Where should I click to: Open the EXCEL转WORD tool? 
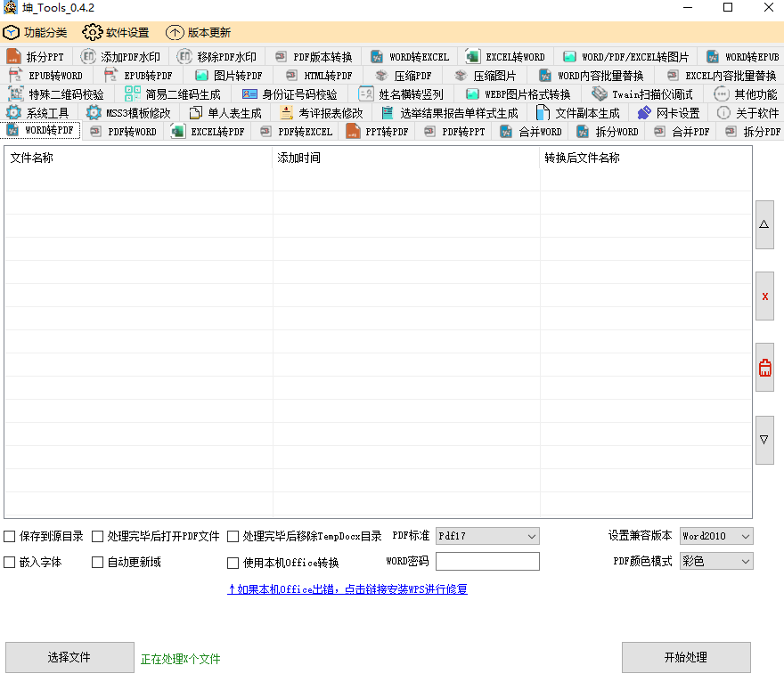click(505, 56)
